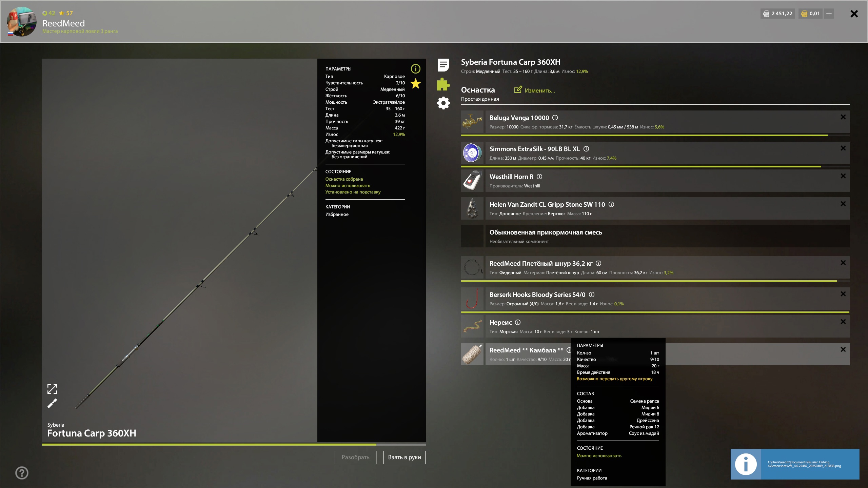Screen dimensions: 868x488
Task: Click the Простая донная rig type label
Action: (x=480, y=99)
